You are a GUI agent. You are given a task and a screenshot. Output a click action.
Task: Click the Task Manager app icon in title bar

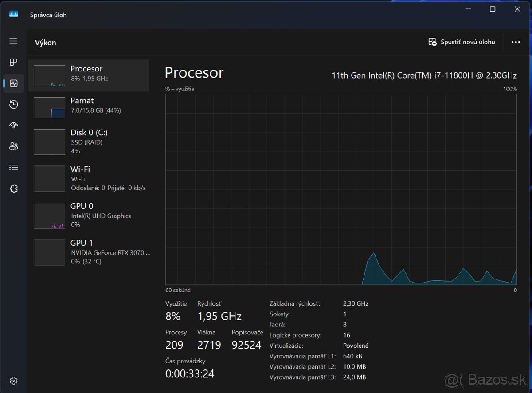pos(14,14)
